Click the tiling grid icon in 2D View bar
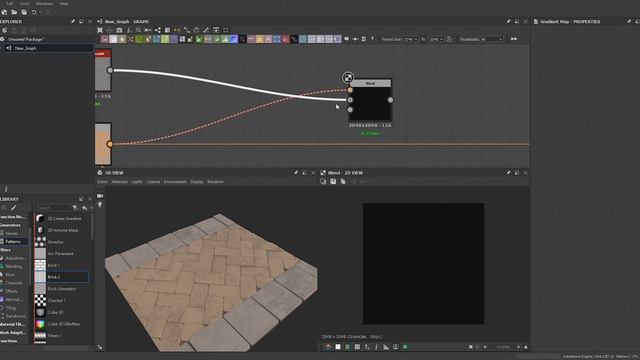This screenshot has width=640, height=360. point(357,347)
